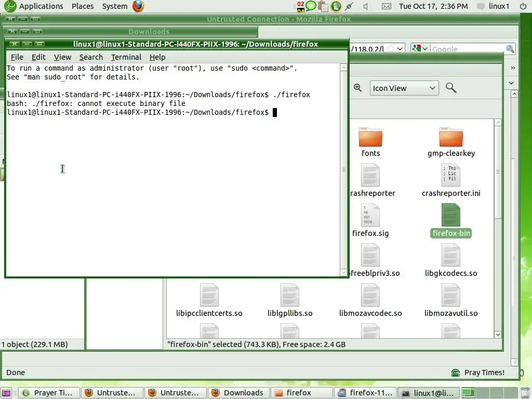Open the search engine selector dropdown
Screen dimensions: 532x399
click(x=420, y=49)
